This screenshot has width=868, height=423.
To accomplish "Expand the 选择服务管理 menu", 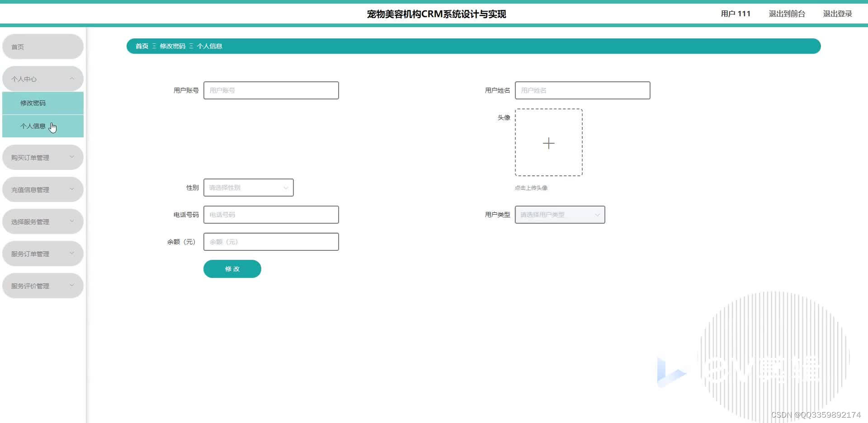I will point(43,221).
